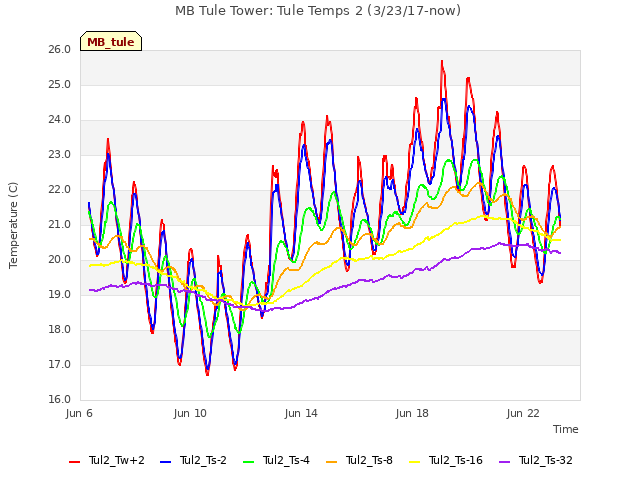Click the 21.0 y-axis value

click(x=60, y=224)
